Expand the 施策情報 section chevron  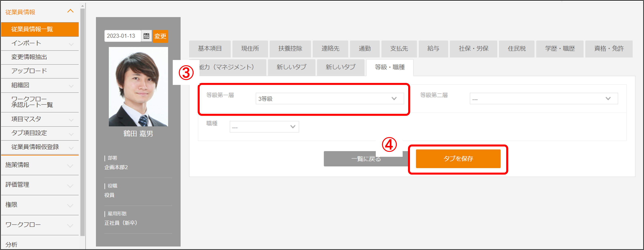coord(70,166)
